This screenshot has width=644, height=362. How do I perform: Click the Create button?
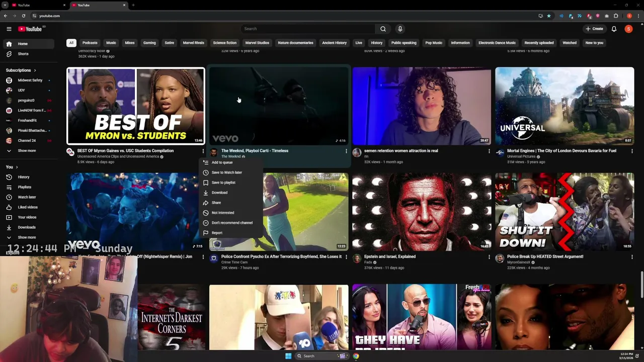(594, 29)
